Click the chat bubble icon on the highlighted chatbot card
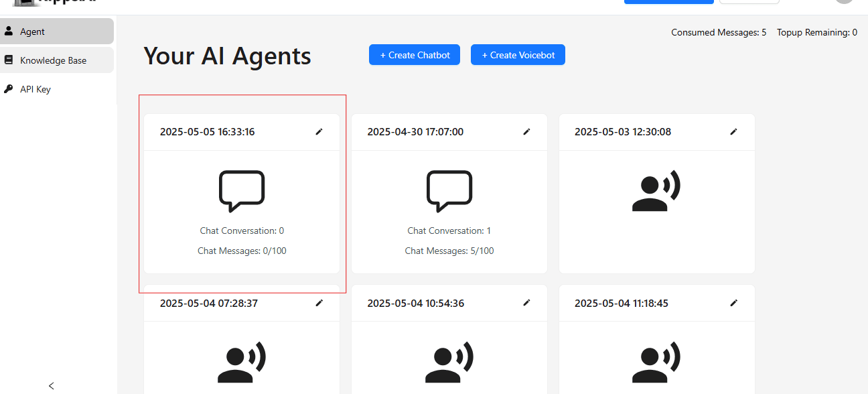This screenshot has width=868, height=394. click(242, 190)
